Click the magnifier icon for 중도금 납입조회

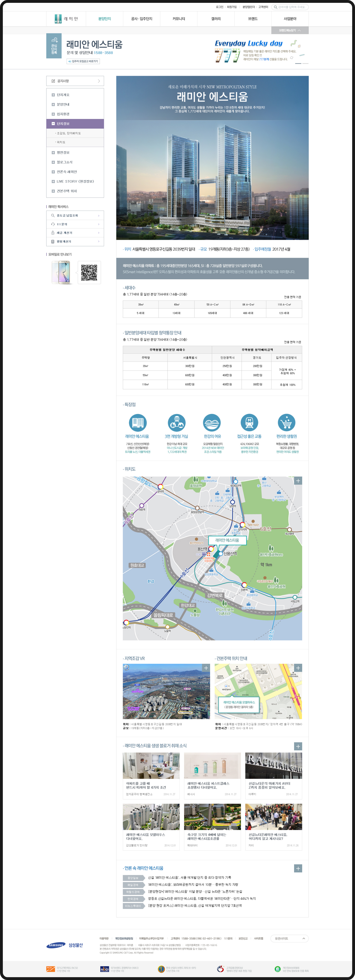tap(53, 215)
